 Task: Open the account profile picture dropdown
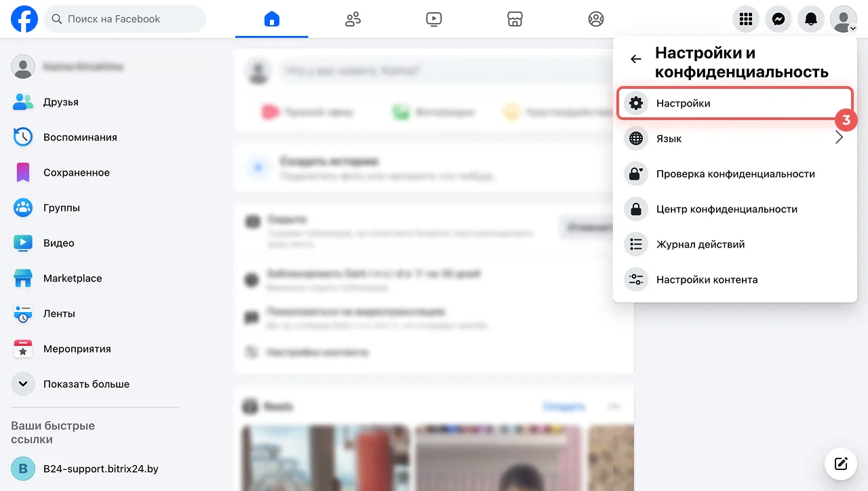844,19
